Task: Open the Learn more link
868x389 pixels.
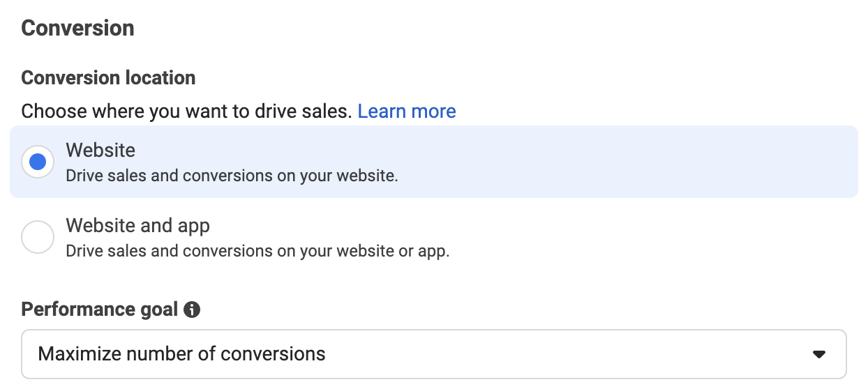Action: (407, 112)
